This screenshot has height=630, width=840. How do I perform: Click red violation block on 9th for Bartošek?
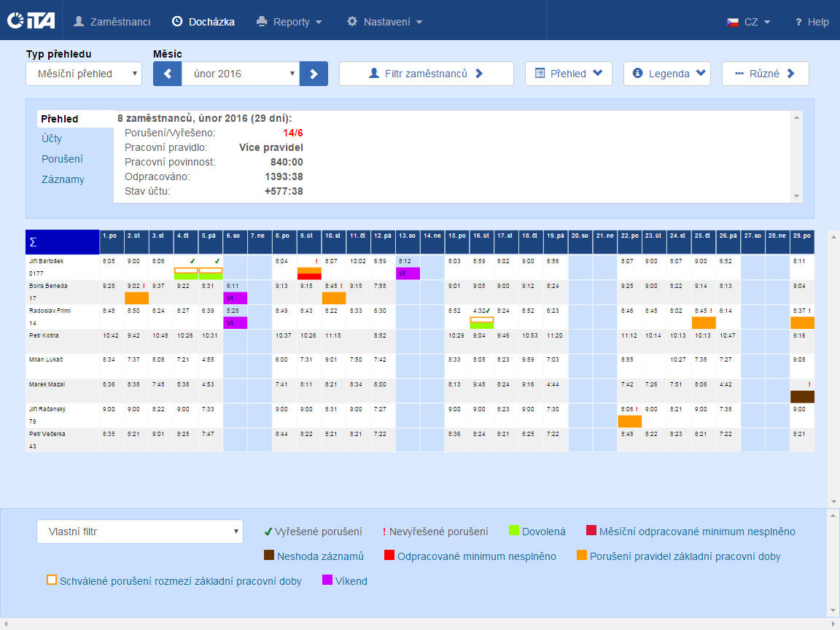pos(309,276)
